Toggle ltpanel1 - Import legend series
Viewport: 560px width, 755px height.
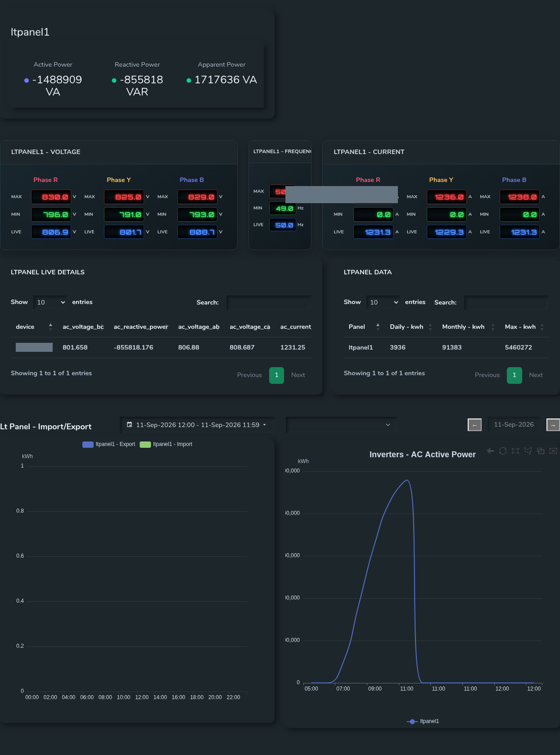click(166, 444)
